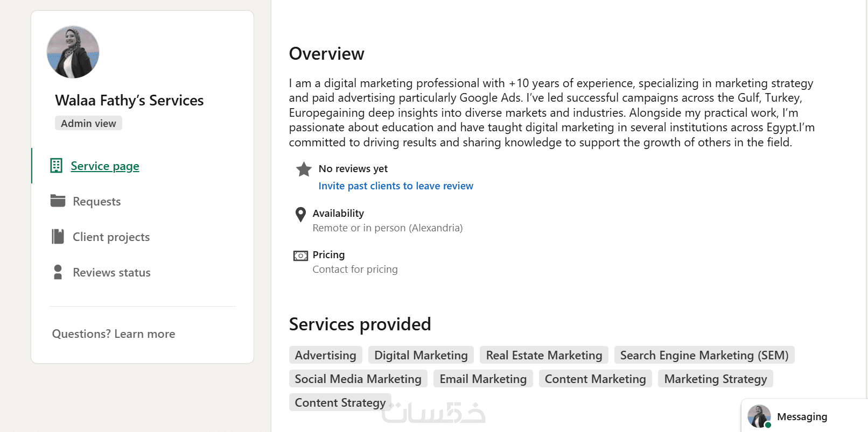Screen dimensions: 868x432
Task: Go to Client projects section
Action: click(x=111, y=237)
